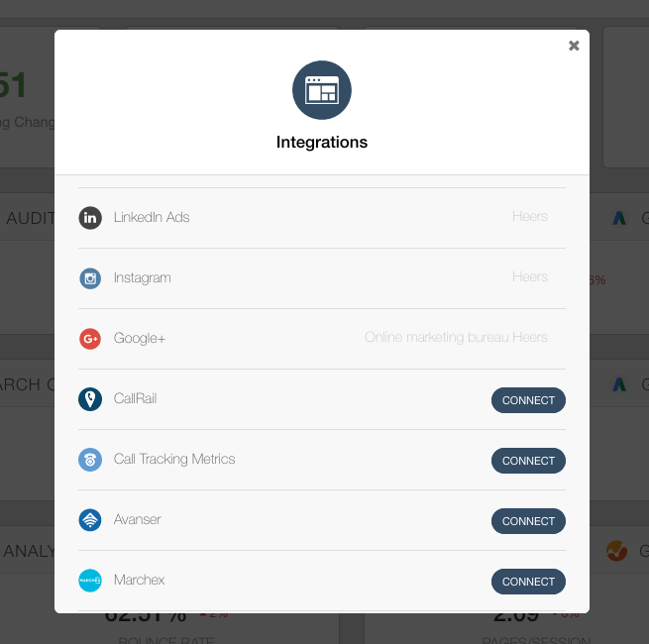649x644 pixels.
Task: Click the Instagram icon
Action: tap(90, 278)
